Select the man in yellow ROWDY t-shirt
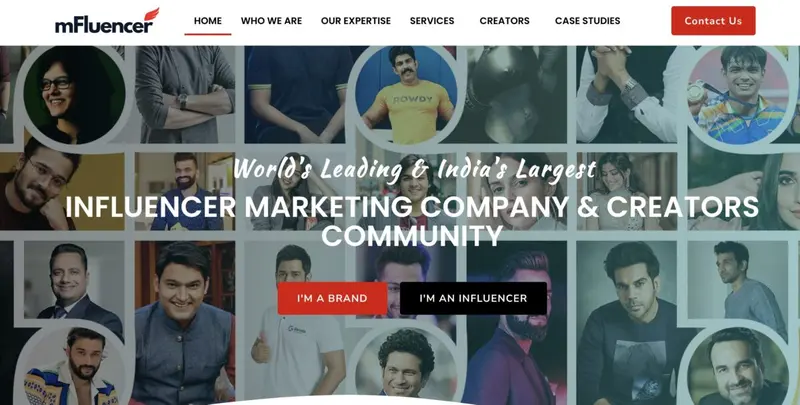Screen dimensions: 800x405 (x=406, y=95)
